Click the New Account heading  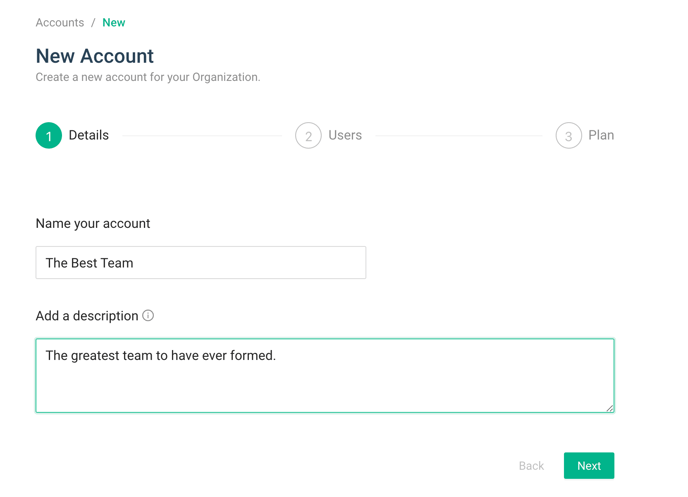95,56
